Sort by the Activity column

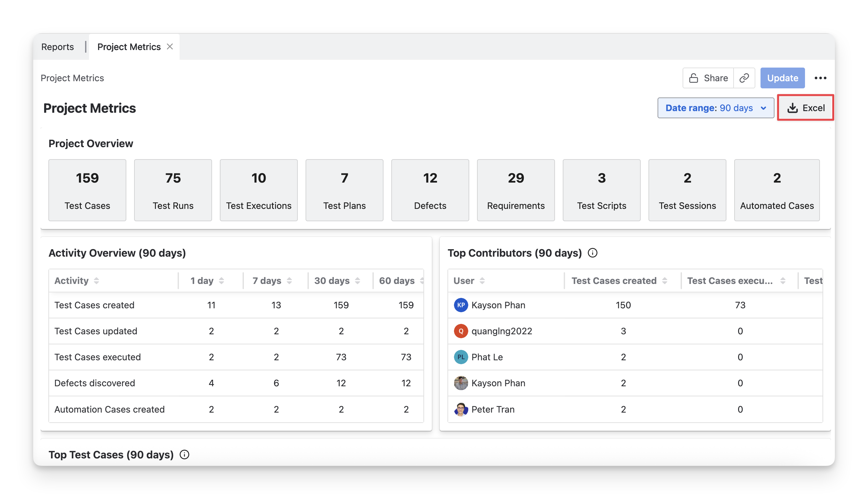tap(96, 281)
